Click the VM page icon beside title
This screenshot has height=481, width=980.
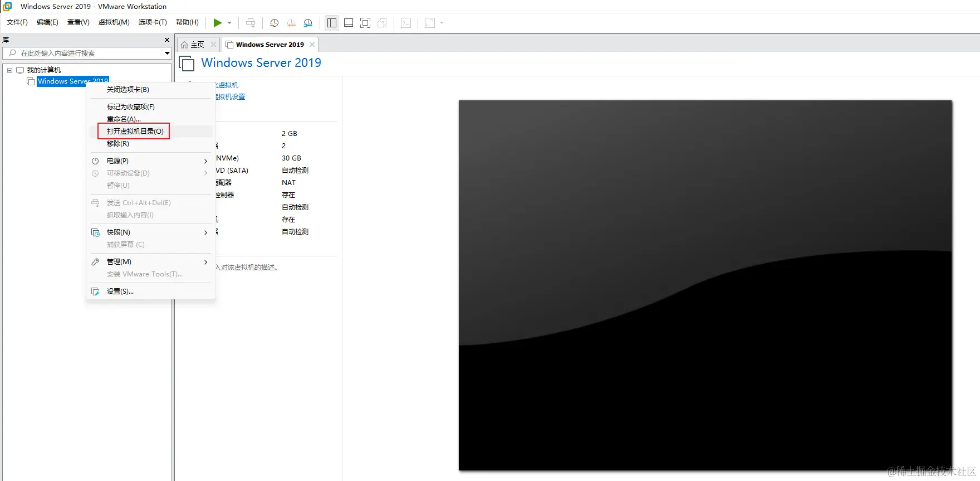(x=187, y=64)
